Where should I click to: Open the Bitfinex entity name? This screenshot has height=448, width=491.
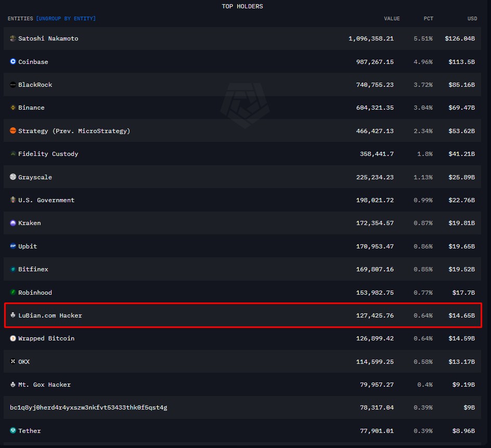point(33,269)
